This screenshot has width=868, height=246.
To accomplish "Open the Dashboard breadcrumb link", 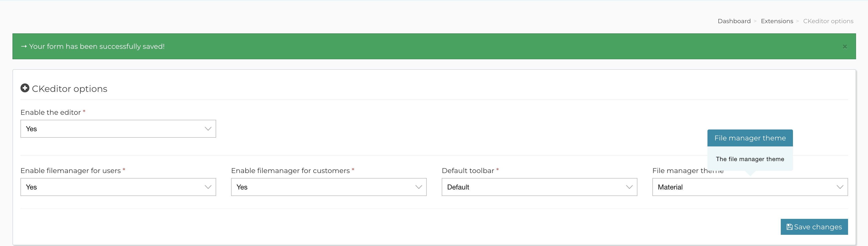I will pos(734,21).
